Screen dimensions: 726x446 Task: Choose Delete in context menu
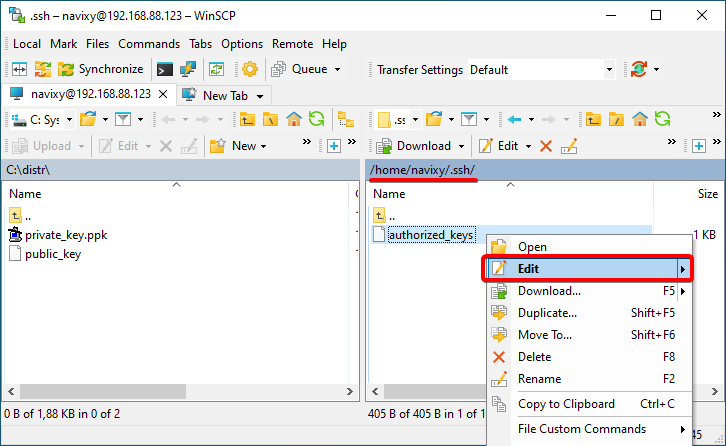pos(589,357)
